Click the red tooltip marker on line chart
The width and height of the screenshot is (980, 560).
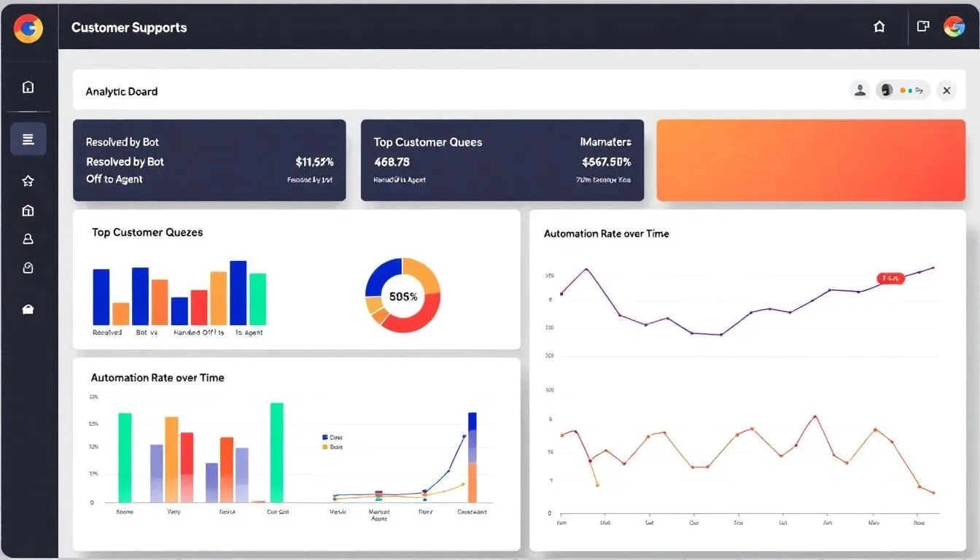point(890,278)
